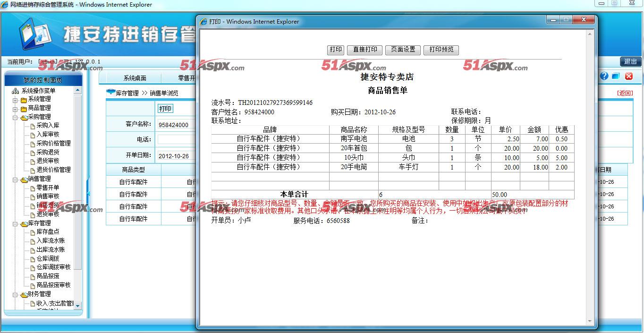
Task: Open 打印预览 print preview
Action: pos(441,50)
